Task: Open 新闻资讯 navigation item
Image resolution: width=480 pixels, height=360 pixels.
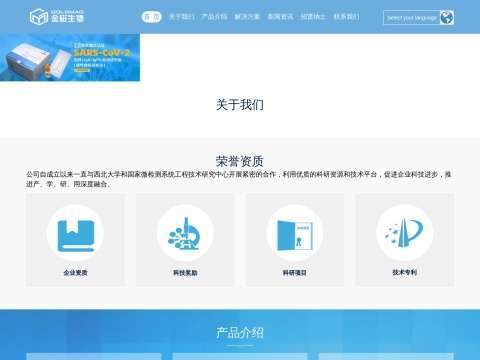Action: (x=280, y=17)
